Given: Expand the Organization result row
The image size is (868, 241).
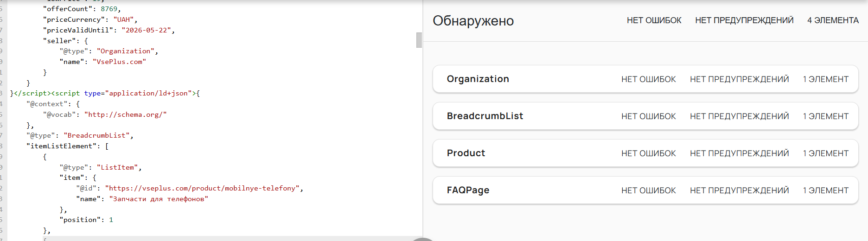Looking at the screenshot, I should 478,79.
